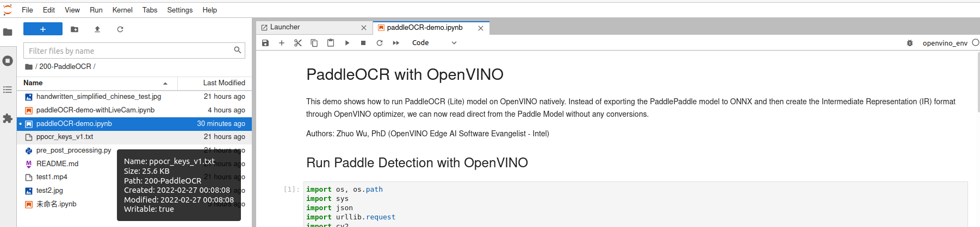Open the Extension Manager puzzle icon
The width and height of the screenshot is (980, 227).
point(8,118)
